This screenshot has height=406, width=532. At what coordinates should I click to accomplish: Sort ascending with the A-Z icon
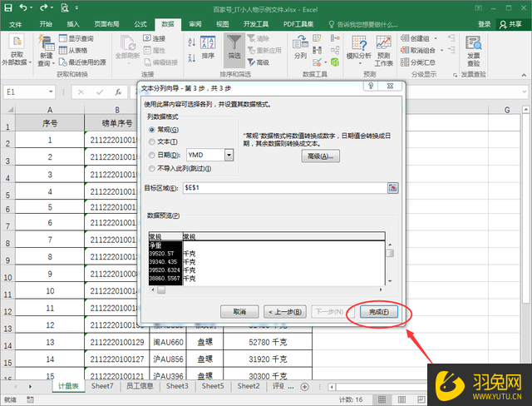tap(192, 42)
